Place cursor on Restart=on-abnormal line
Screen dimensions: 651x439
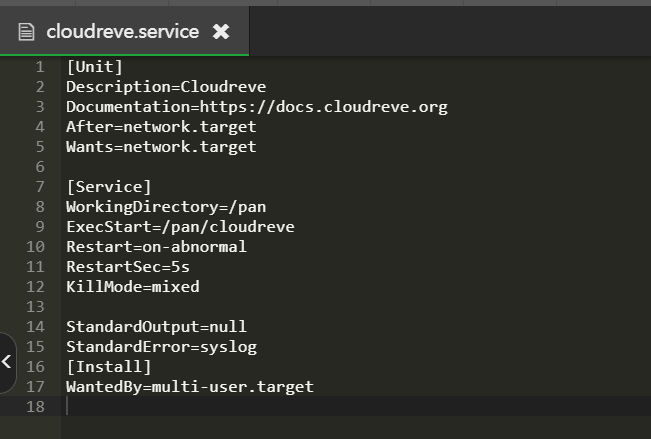pos(157,247)
